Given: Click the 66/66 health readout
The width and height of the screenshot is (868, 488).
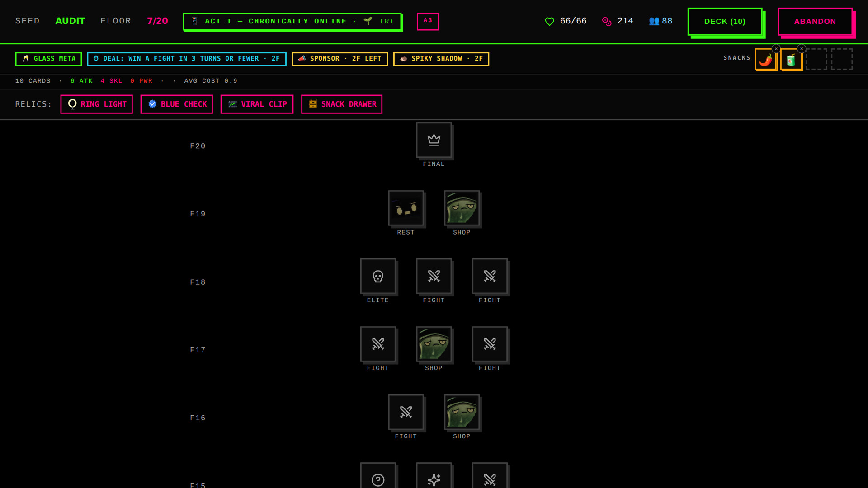Looking at the screenshot, I should 566,21.
